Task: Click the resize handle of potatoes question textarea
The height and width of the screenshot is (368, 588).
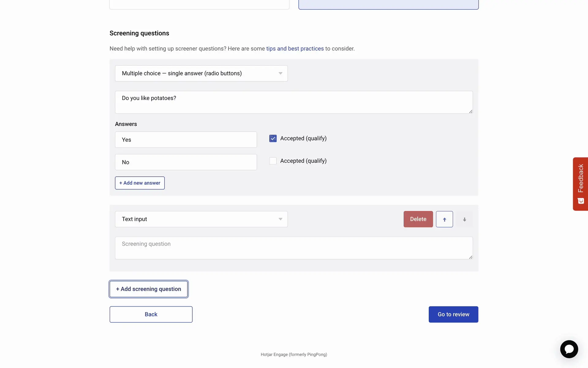Action: pos(470,111)
